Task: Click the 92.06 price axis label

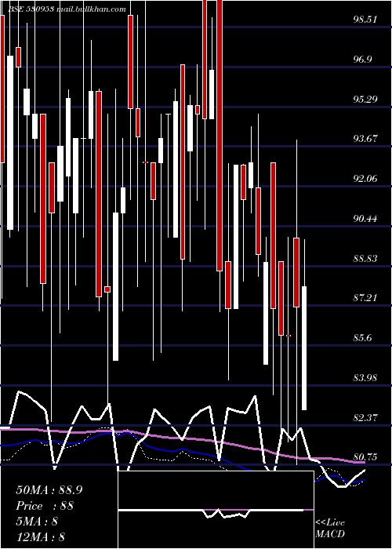Action: coord(365,179)
